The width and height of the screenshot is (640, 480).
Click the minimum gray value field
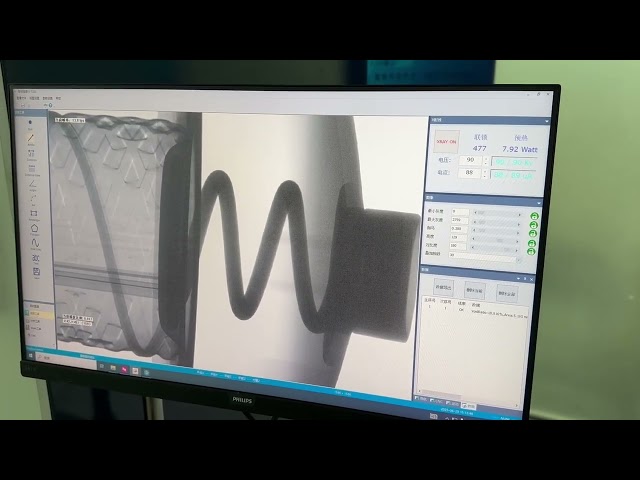[460, 211]
